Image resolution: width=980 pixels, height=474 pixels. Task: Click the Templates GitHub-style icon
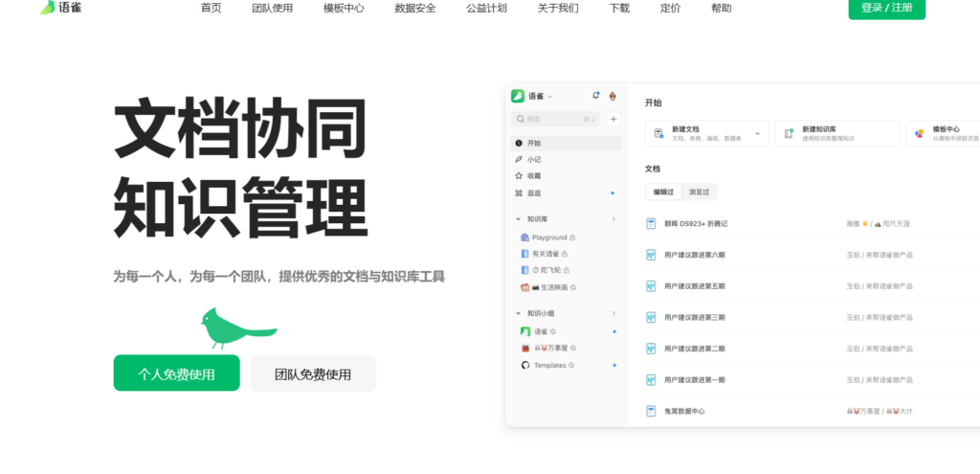pyautogui.click(x=525, y=365)
